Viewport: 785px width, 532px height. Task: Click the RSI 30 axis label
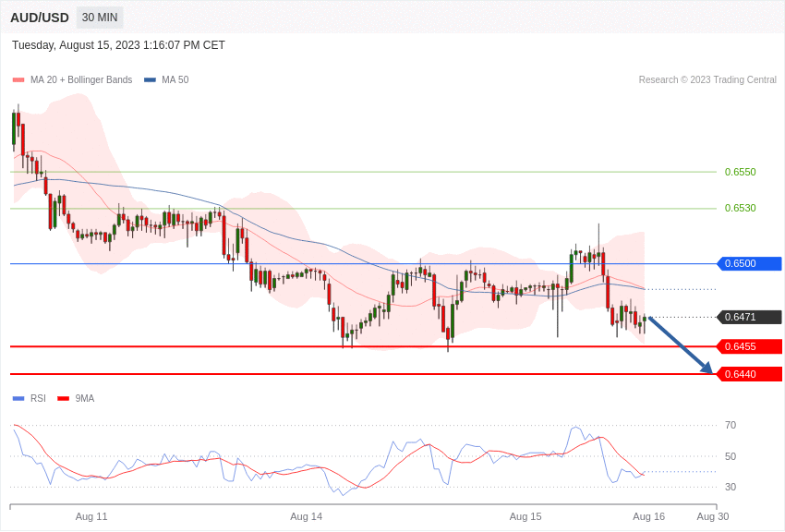pos(731,487)
